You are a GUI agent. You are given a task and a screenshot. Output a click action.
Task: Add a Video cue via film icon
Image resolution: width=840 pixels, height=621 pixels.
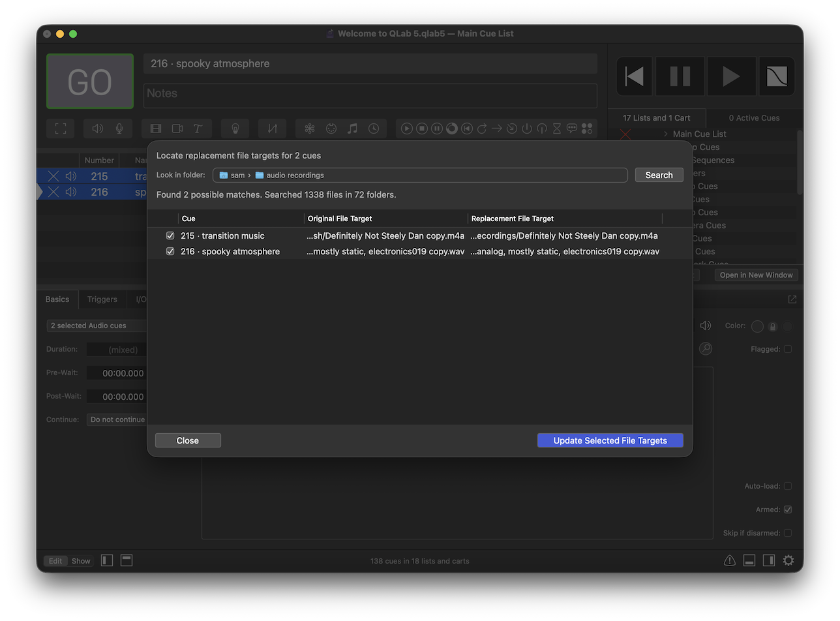[x=156, y=129]
